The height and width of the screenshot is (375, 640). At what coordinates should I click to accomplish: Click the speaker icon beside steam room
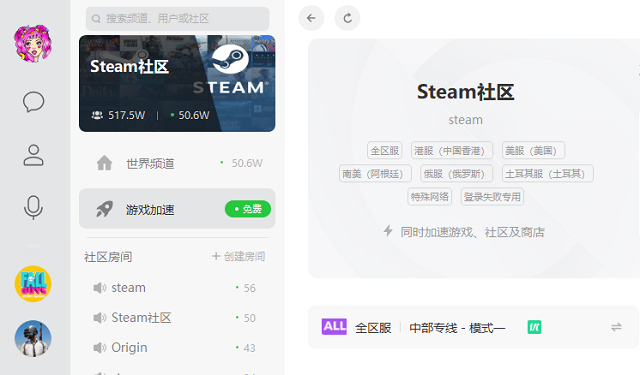coord(100,288)
